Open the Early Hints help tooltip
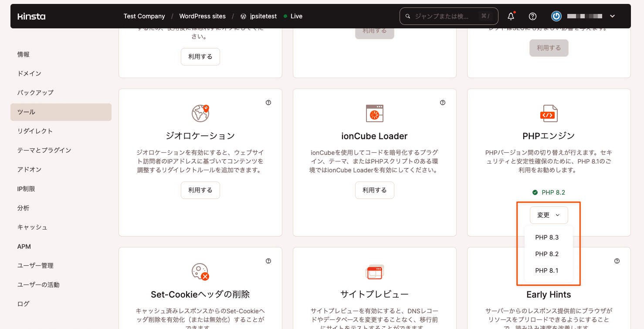This screenshot has width=644, height=329. click(x=617, y=260)
